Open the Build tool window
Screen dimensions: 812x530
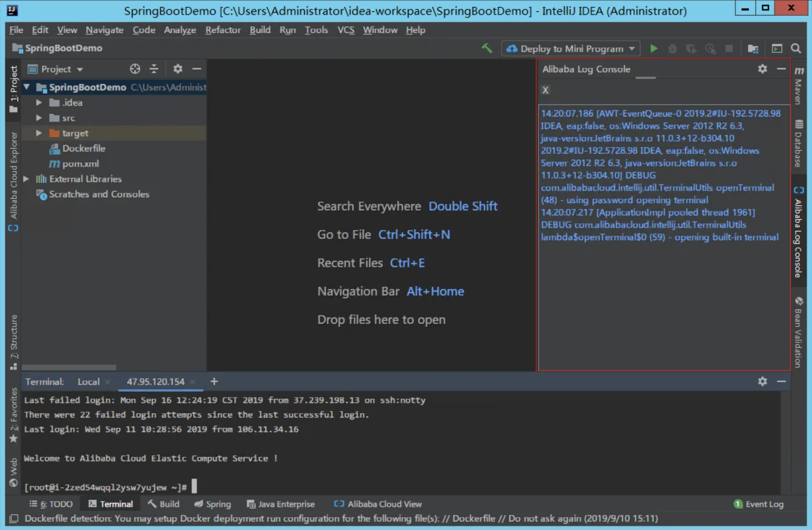(163, 504)
